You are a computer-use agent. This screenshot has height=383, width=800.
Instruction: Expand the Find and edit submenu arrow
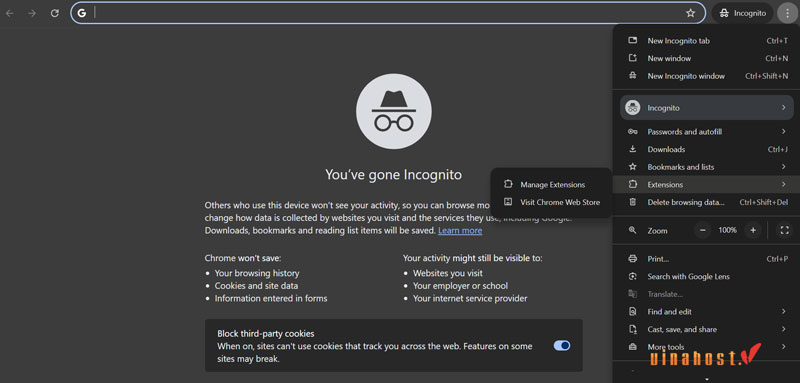[x=783, y=312]
